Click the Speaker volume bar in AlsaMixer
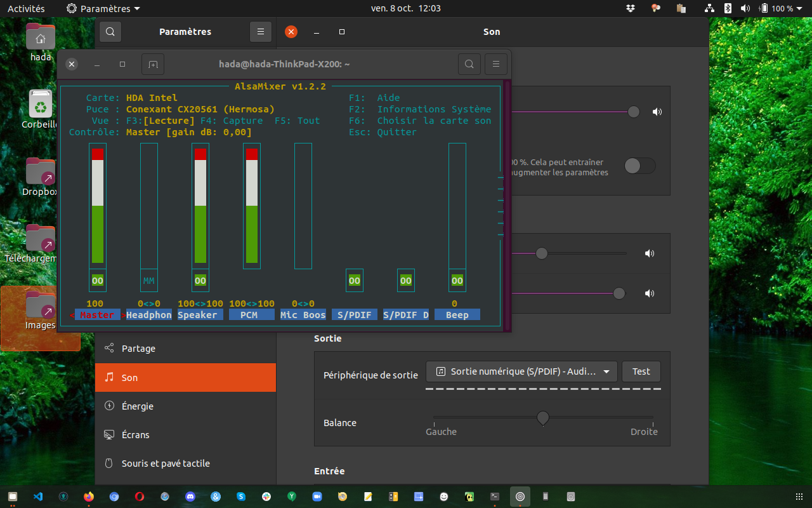The width and height of the screenshot is (812, 508). (x=200, y=206)
